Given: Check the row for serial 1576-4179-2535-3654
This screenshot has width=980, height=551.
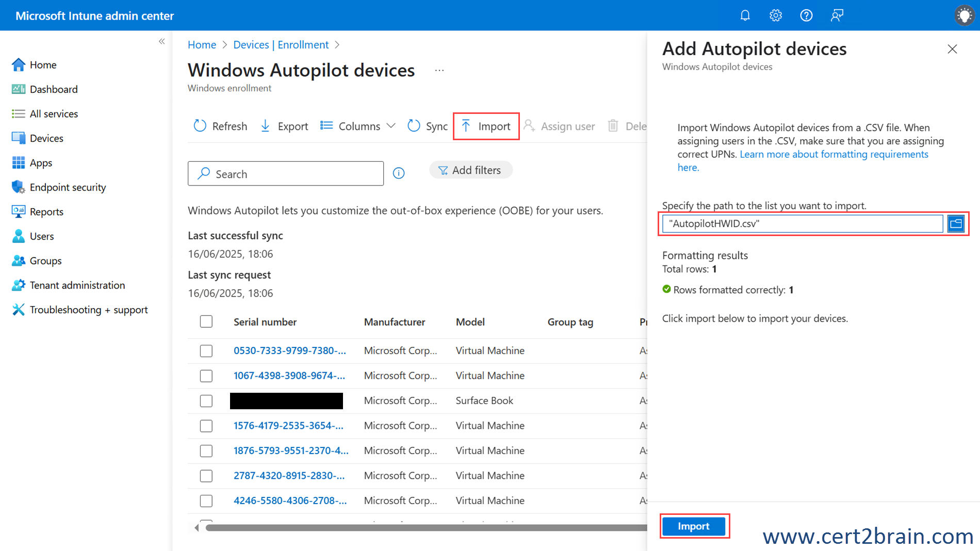Looking at the screenshot, I should 206,426.
